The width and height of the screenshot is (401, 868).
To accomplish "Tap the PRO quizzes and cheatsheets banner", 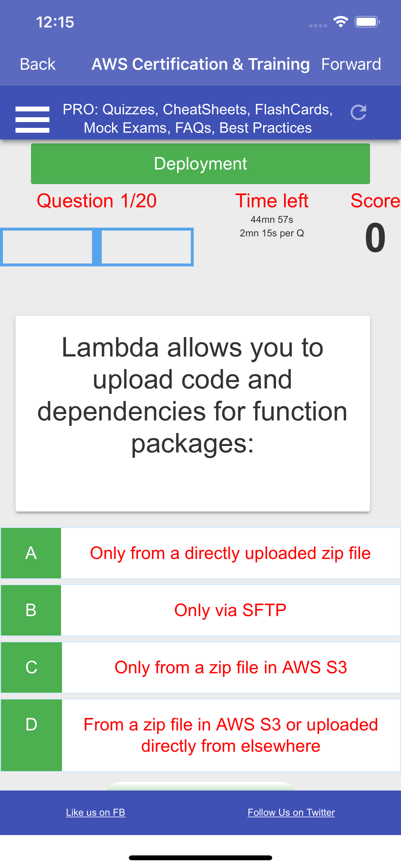I will (x=198, y=119).
